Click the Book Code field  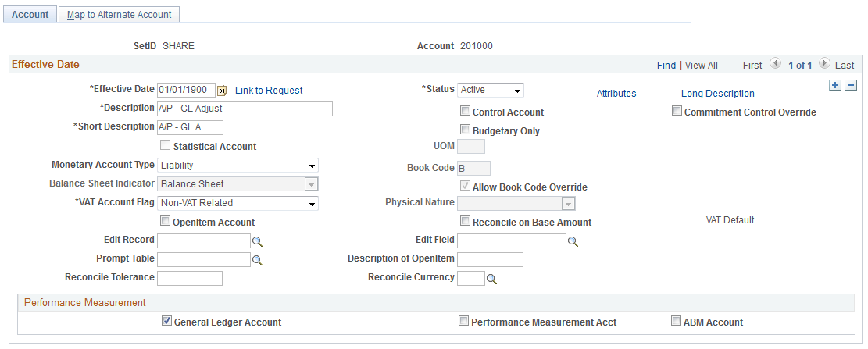click(x=474, y=168)
